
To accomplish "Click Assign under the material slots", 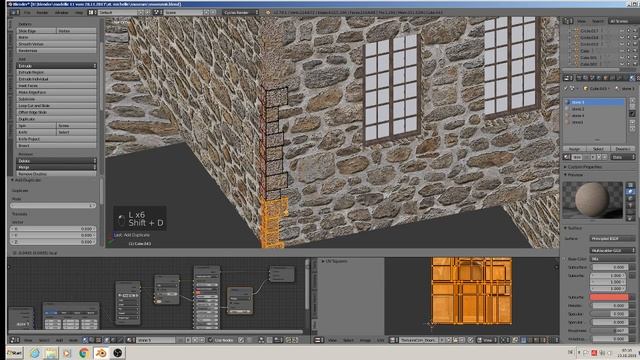I will [574, 149].
